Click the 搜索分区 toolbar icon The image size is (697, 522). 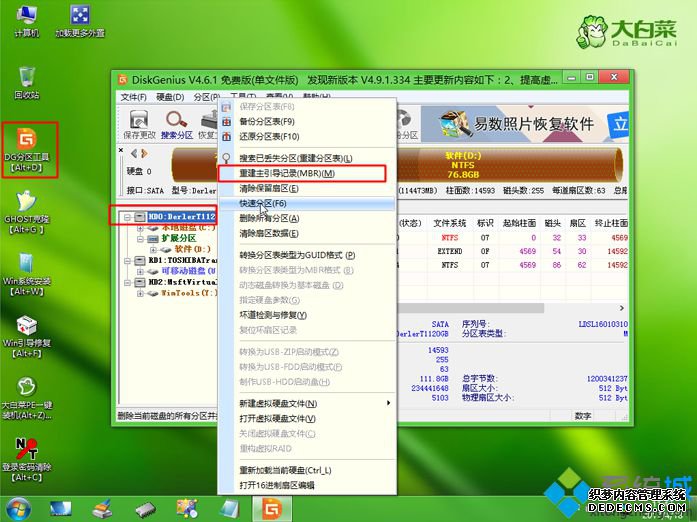(x=177, y=124)
